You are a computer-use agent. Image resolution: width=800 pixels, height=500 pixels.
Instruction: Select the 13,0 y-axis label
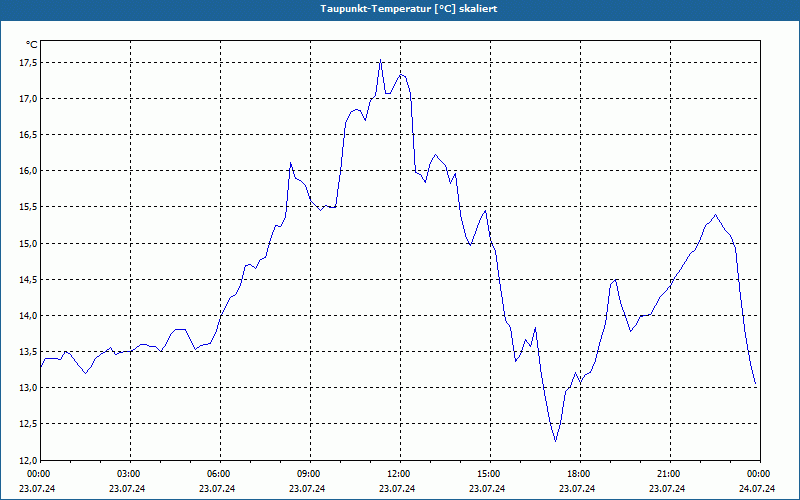point(28,388)
